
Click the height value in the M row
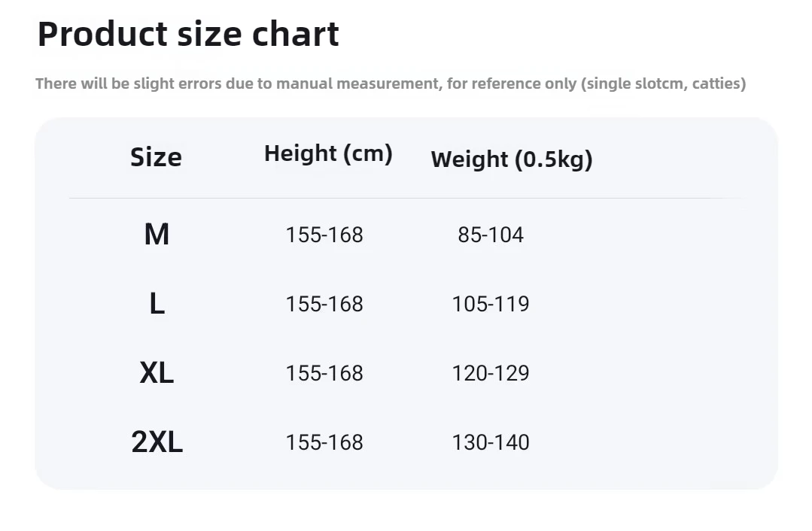click(324, 235)
